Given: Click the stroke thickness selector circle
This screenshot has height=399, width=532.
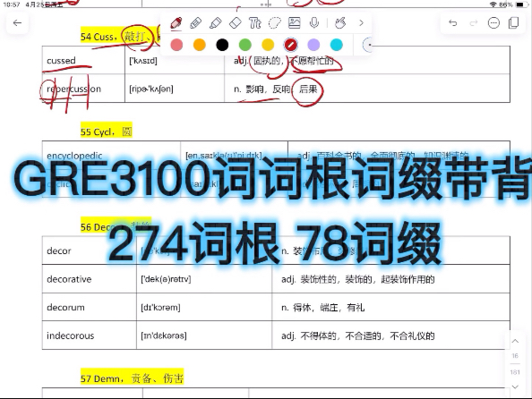Looking at the screenshot, I should [x=368, y=45].
